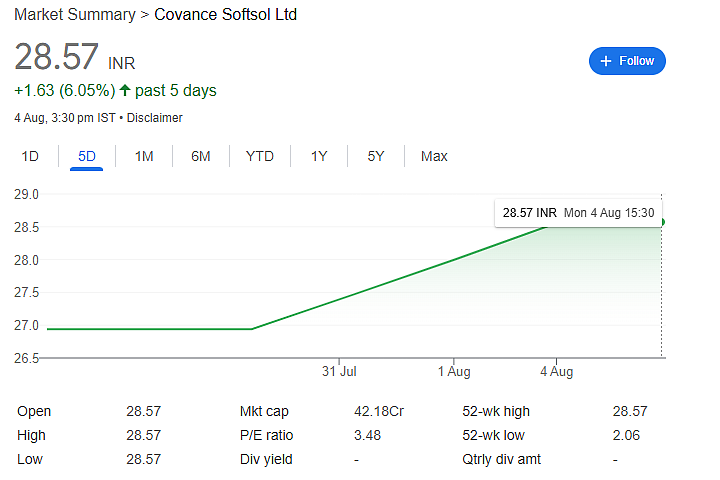Click the 4 Aug, 3:30 pm IST timestamp

pos(65,118)
